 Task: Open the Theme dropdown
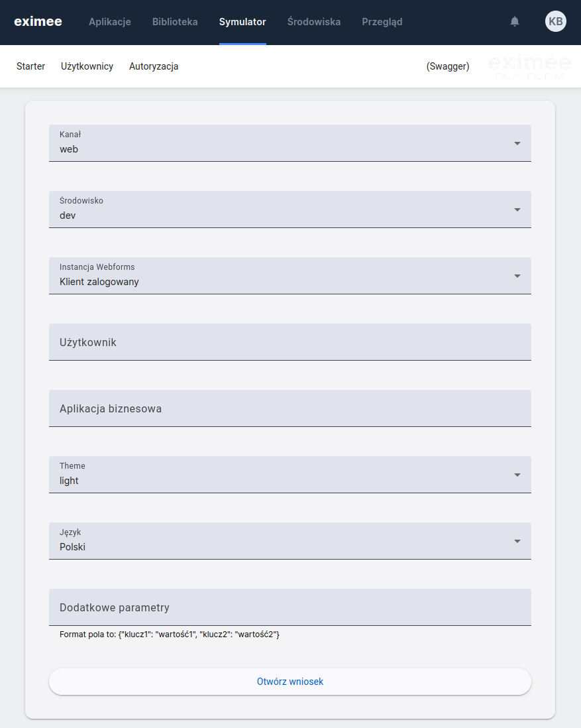[290, 475]
